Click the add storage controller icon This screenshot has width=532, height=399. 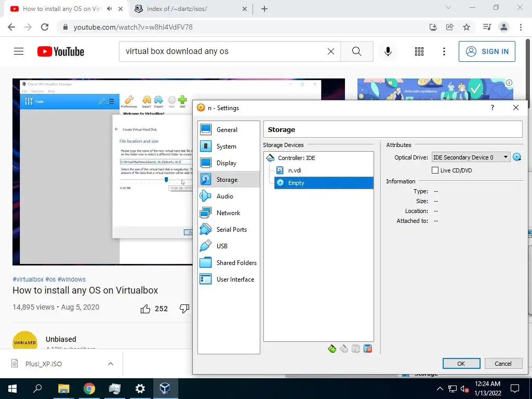[332, 349]
